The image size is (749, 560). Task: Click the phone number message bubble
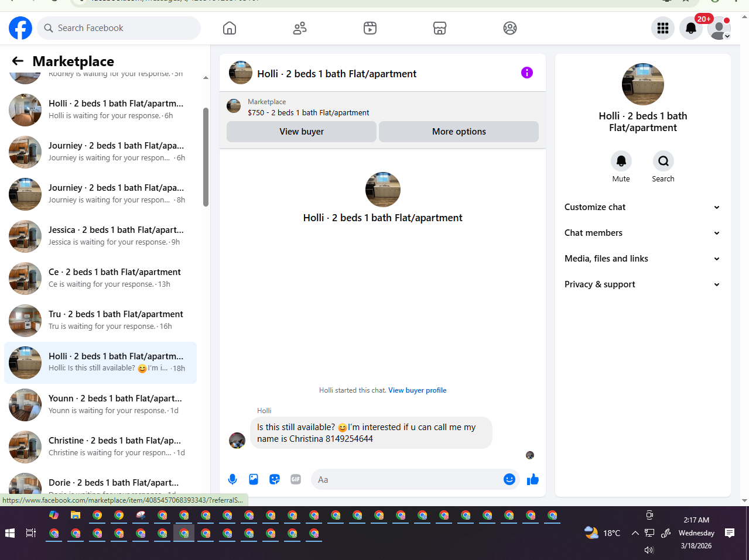point(371,433)
